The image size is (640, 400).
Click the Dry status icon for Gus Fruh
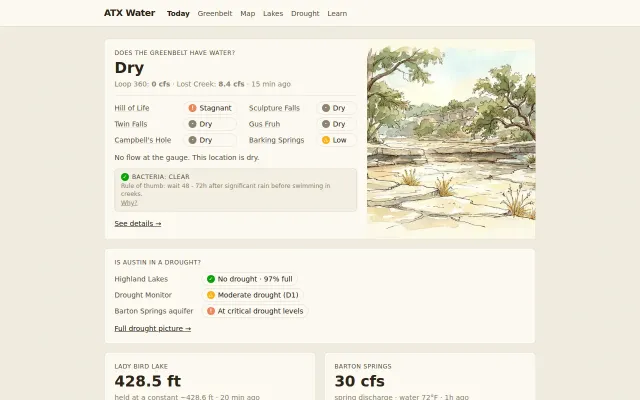tap(326, 124)
